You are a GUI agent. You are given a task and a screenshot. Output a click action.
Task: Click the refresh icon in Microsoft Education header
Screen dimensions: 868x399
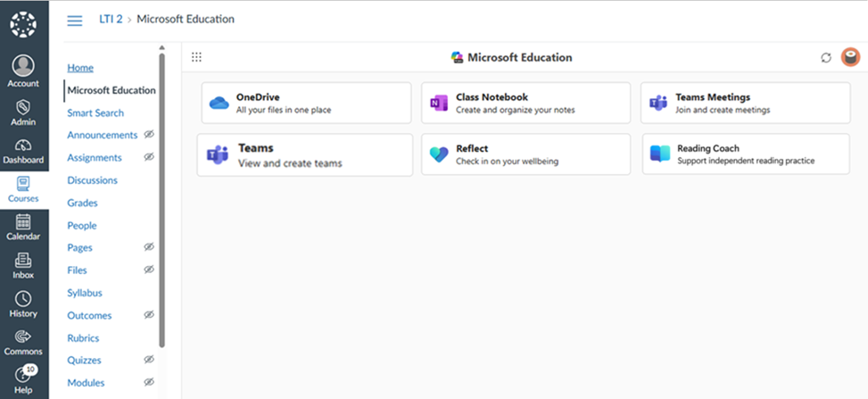tap(826, 58)
